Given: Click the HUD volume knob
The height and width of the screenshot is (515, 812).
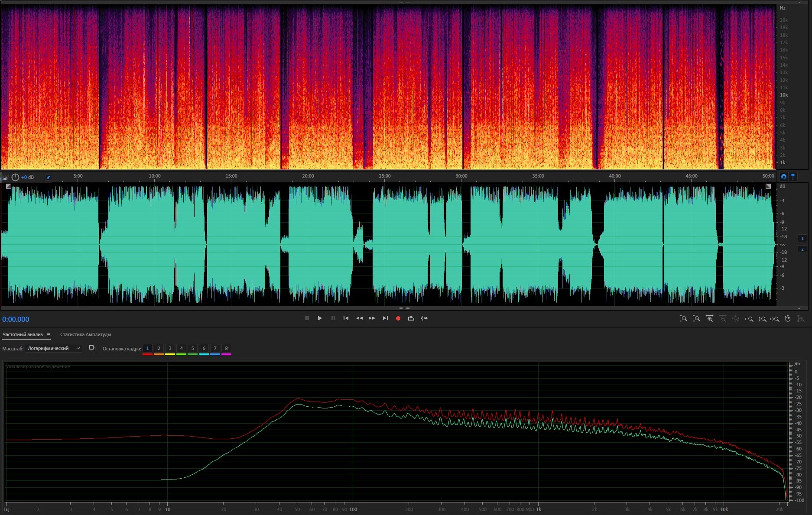Looking at the screenshot, I should click(x=16, y=177).
